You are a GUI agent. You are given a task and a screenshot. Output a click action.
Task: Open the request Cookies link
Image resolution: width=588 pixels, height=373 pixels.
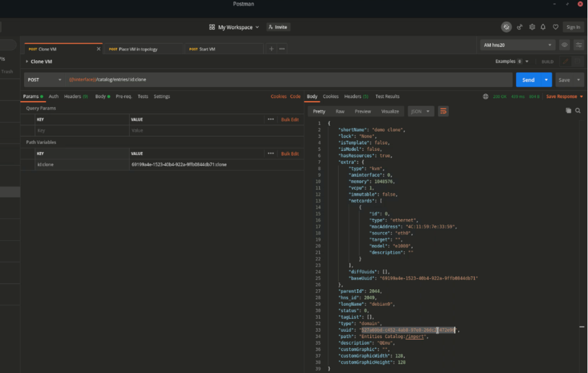pyautogui.click(x=278, y=96)
